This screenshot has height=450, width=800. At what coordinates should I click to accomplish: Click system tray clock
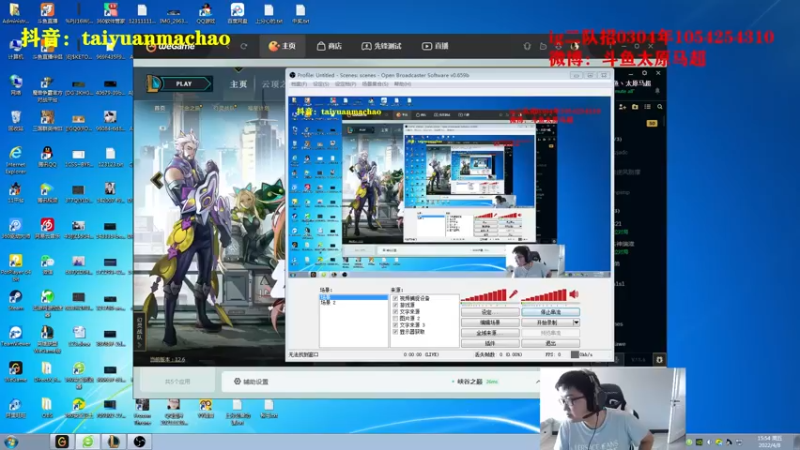(769, 442)
